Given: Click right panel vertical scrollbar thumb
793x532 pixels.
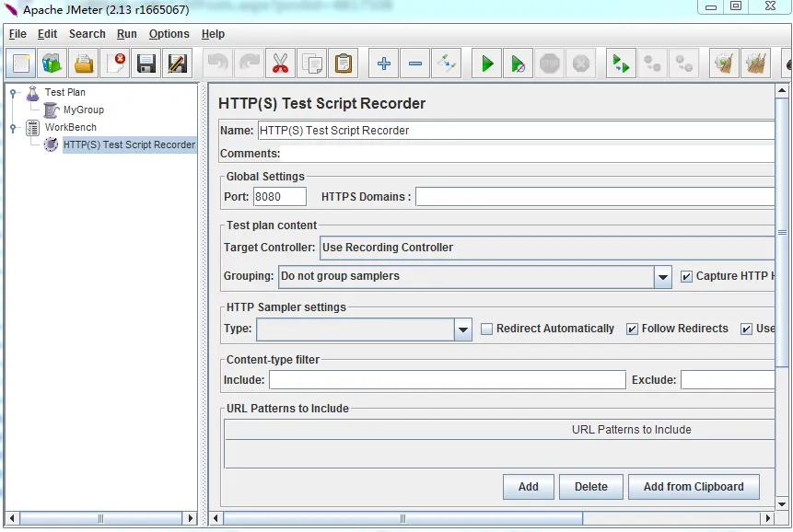Looking at the screenshot, I should point(781,232).
